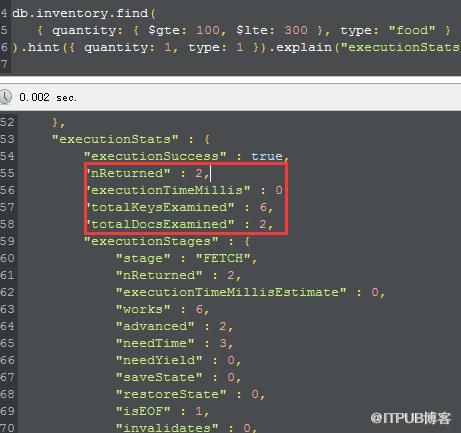Click the "needYield" : 0 line
The height and width of the screenshot is (433, 461).
pos(178,360)
